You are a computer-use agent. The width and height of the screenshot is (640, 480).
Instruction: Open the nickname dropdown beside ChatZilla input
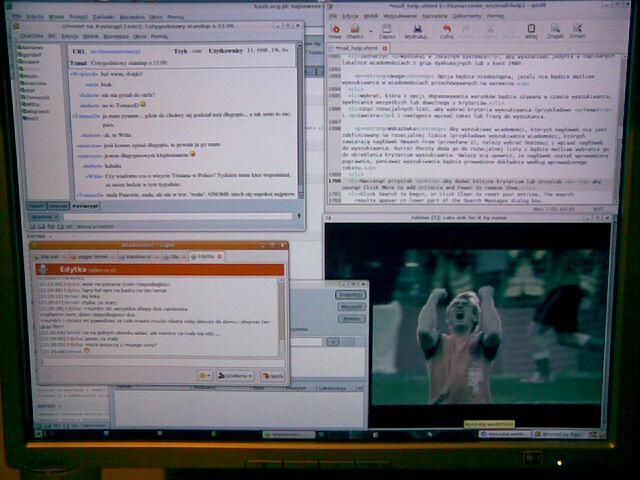pos(44,217)
